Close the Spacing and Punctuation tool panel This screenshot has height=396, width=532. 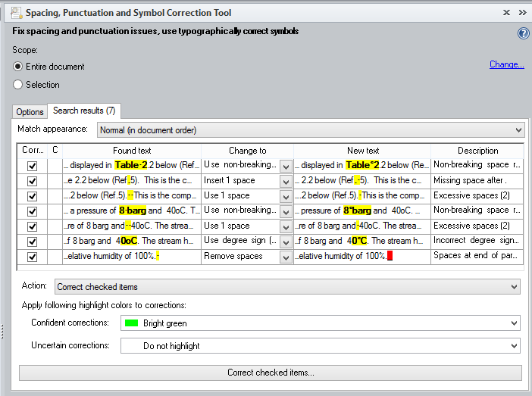point(506,12)
